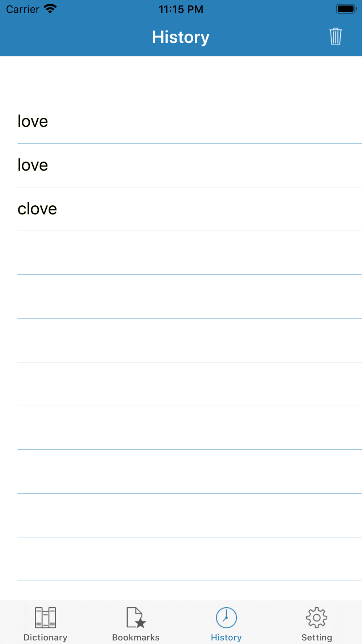Tap the blank space above first love entry
362x644 pixels.
[181, 78]
